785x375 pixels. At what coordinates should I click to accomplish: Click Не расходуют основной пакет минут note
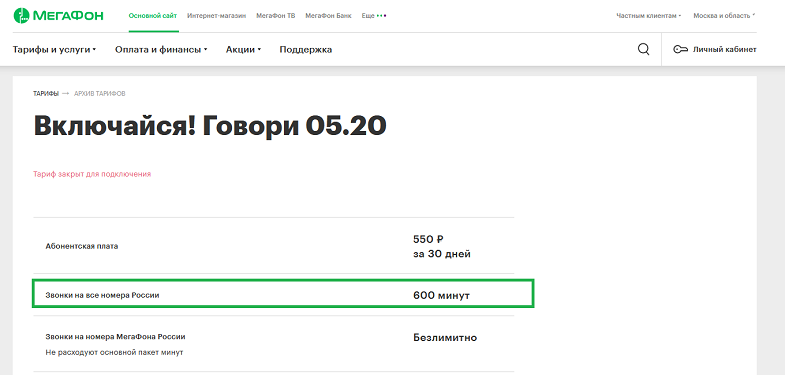[114, 352]
